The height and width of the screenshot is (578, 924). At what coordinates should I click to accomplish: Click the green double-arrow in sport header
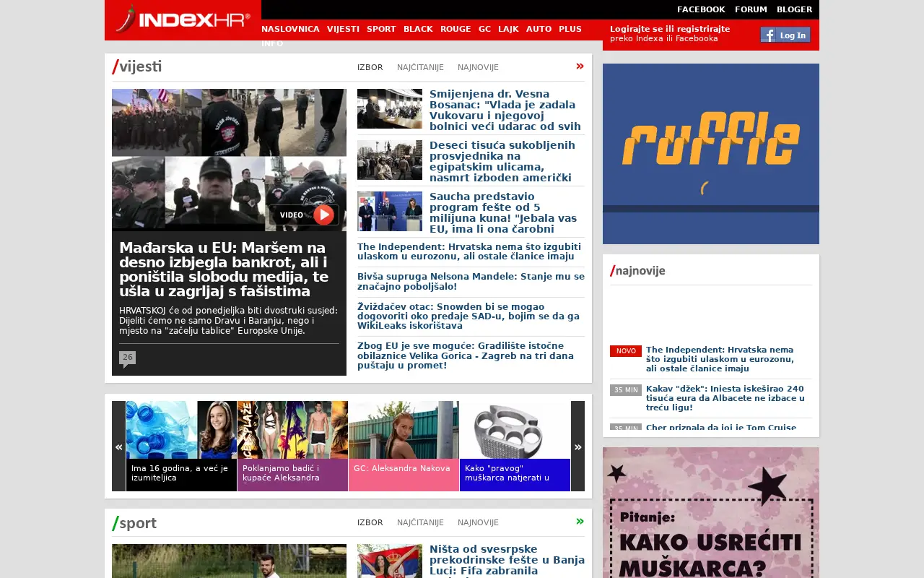tap(580, 522)
